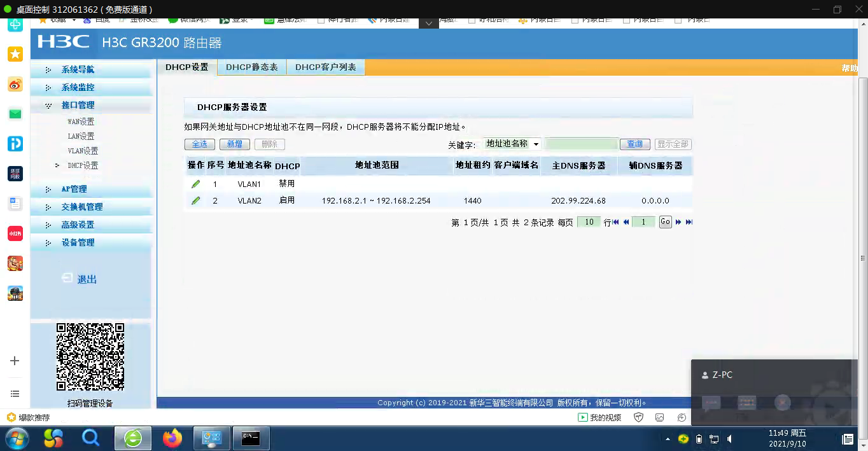868x451 pixels.
Task: Open LAN设置 in the sidebar
Action: coord(81,136)
